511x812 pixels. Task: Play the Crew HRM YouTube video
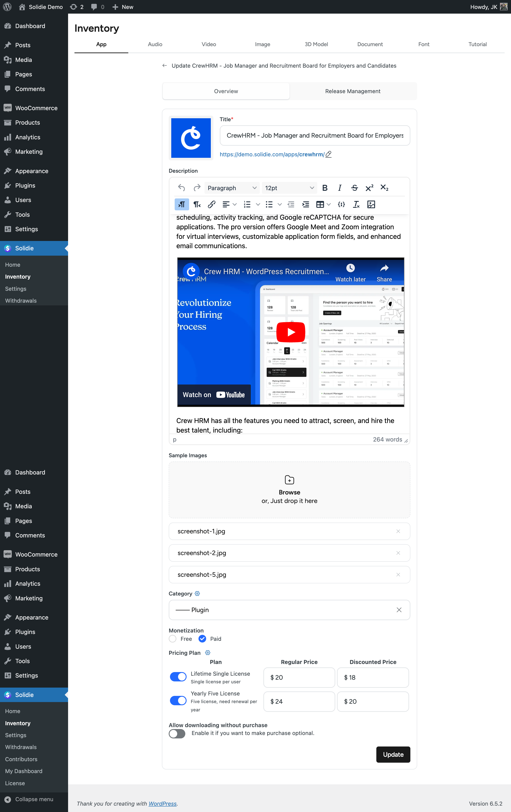[x=291, y=332]
